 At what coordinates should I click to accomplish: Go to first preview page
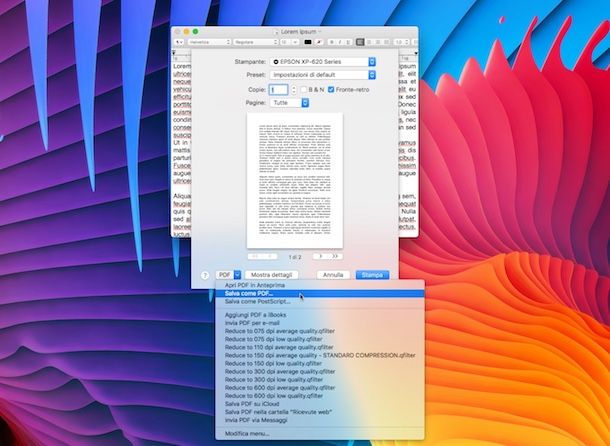coord(255,256)
